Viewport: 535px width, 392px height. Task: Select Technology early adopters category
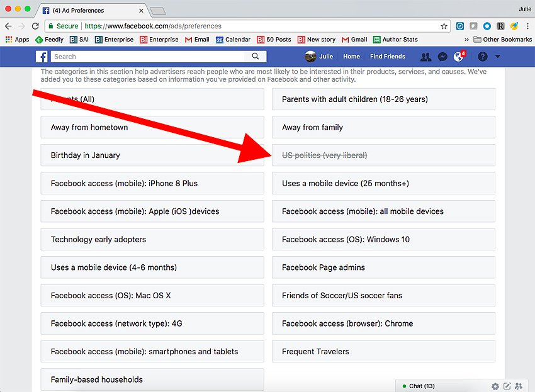tap(152, 239)
